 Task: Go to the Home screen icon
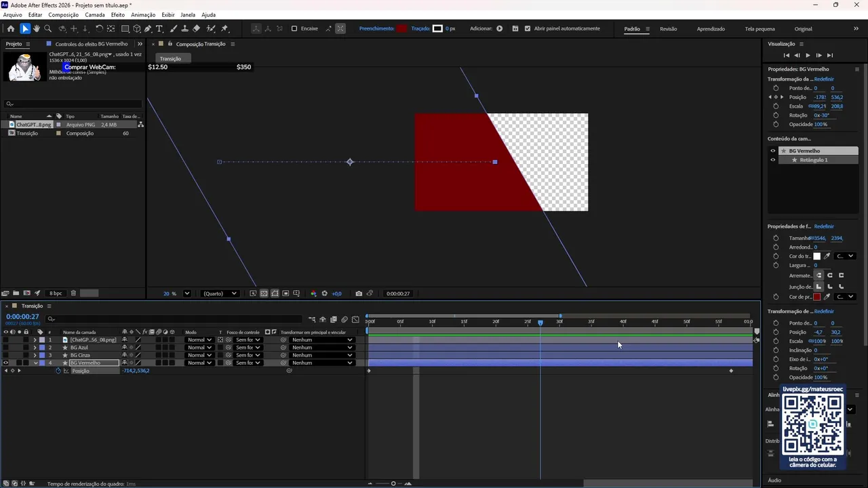(x=10, y=28)
